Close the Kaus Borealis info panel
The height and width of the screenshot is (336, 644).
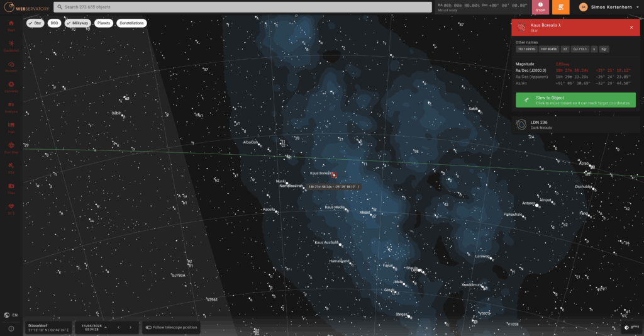coord(631,28)
